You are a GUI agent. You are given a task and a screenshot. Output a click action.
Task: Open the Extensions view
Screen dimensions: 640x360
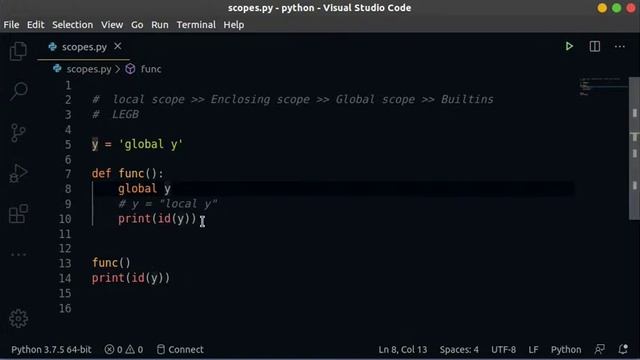tap(18, 213)
